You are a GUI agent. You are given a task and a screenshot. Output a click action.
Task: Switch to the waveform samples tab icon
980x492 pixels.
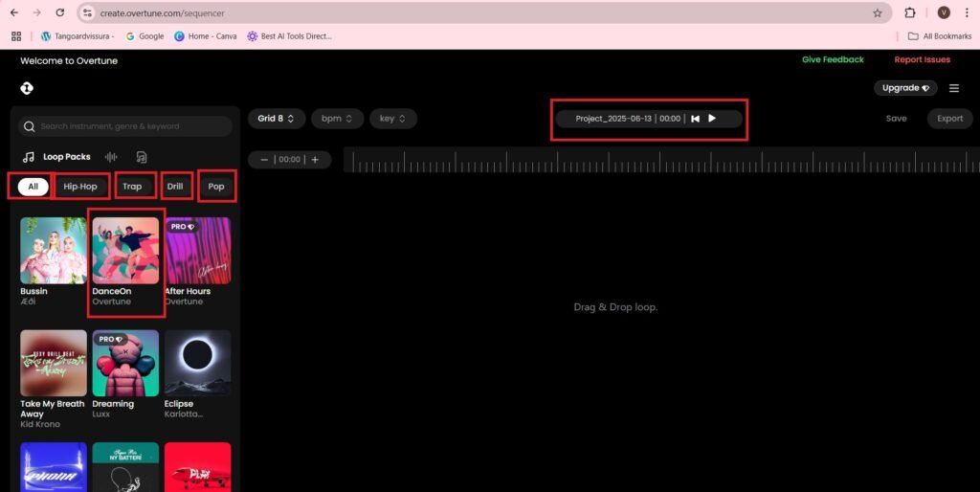click(x=111, y=157)
